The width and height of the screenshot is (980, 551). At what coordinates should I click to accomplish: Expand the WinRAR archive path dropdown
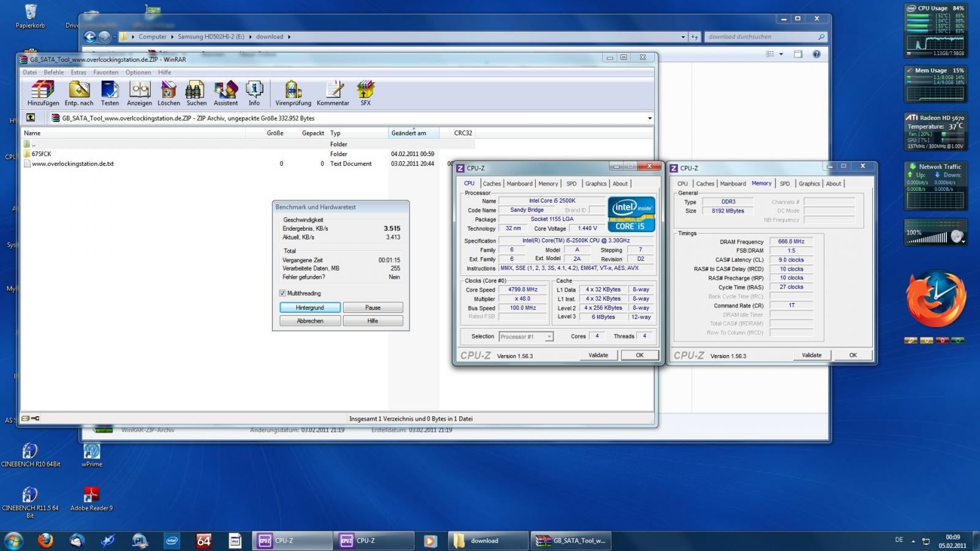click(649, 118)
